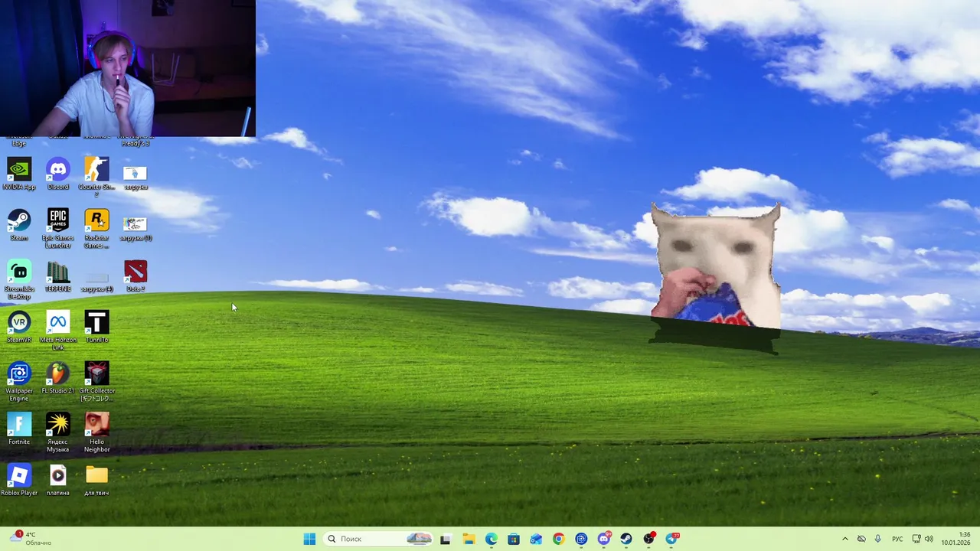Select the Streamlabs Desktop shortcut
Viewport: 980px width, 551px height.
pos(19,280)
